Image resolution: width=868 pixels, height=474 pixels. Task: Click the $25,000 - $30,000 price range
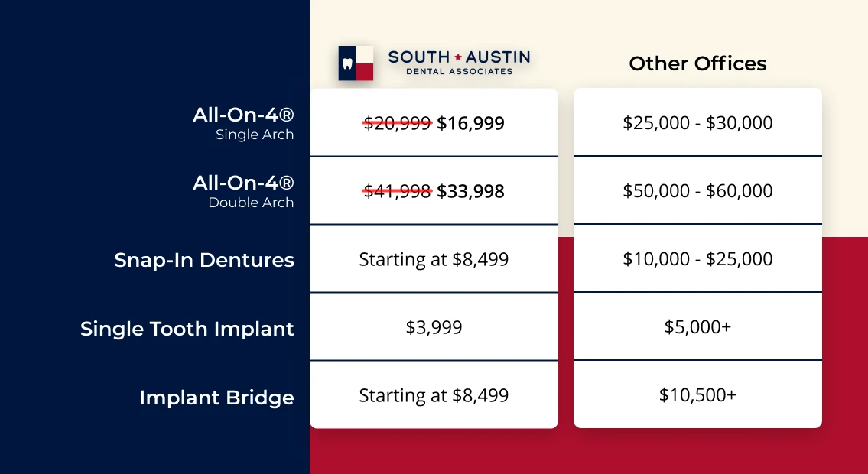pos(697,122)
